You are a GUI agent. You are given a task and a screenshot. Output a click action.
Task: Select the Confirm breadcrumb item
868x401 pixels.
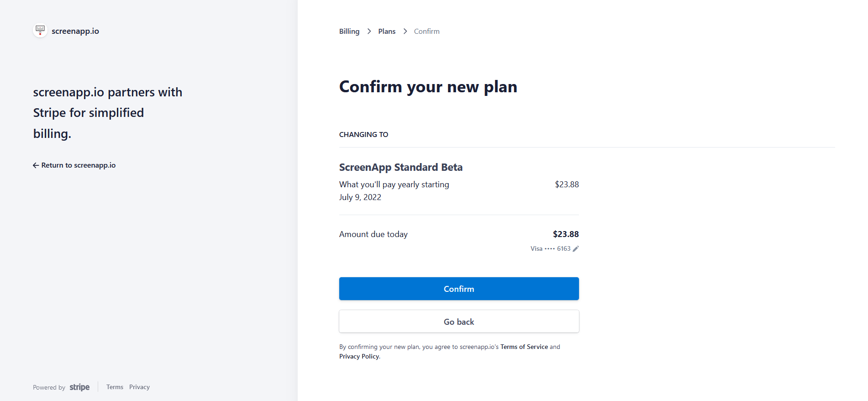[426, 32]
